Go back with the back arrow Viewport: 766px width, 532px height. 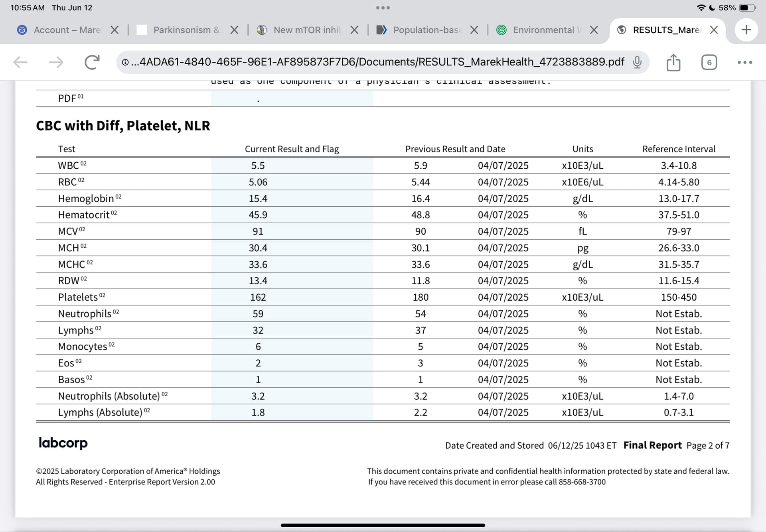click(x=20, y=62)
